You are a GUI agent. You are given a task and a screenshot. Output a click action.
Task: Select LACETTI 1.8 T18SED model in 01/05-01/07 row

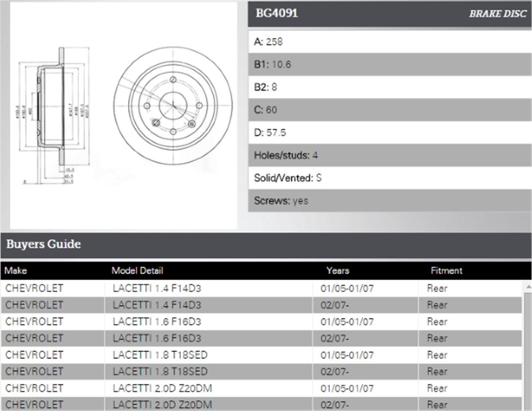(160, 355)
